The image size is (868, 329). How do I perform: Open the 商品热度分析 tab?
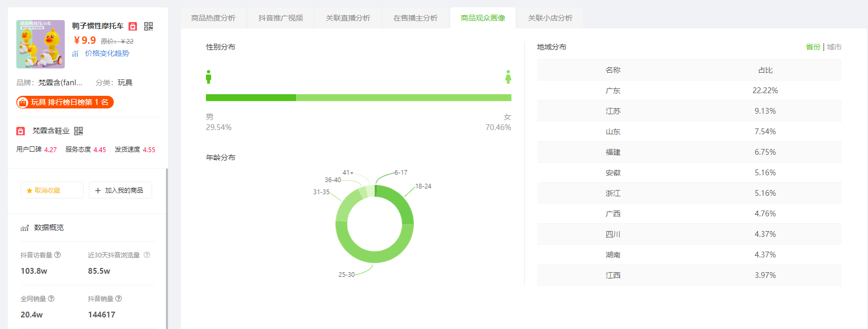pyautogui.click(x=213, y=18)
